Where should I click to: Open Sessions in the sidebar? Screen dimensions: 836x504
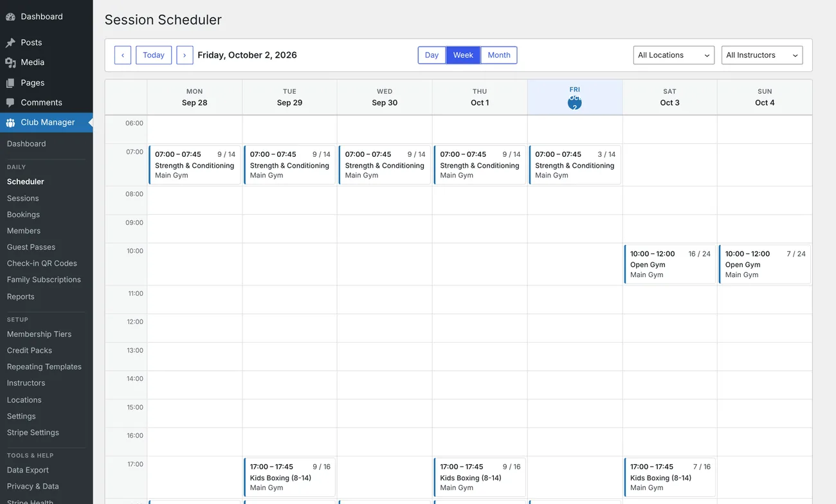point(23,199)
